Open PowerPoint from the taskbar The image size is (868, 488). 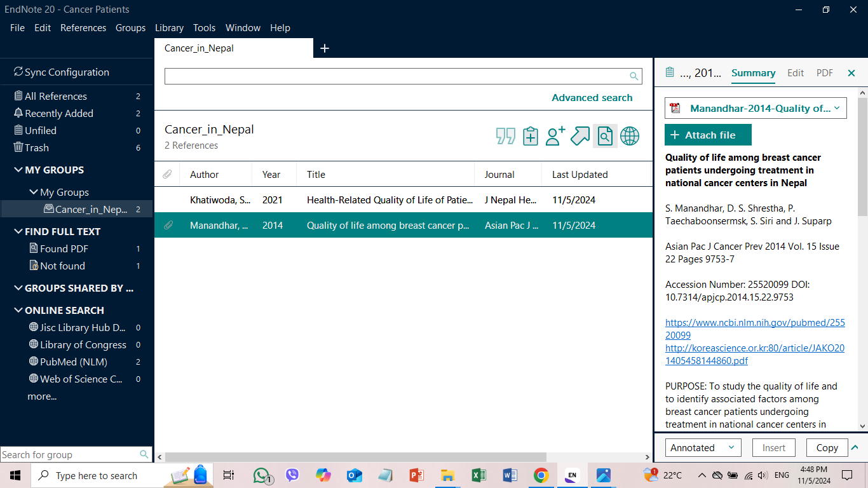coord(417,475)
